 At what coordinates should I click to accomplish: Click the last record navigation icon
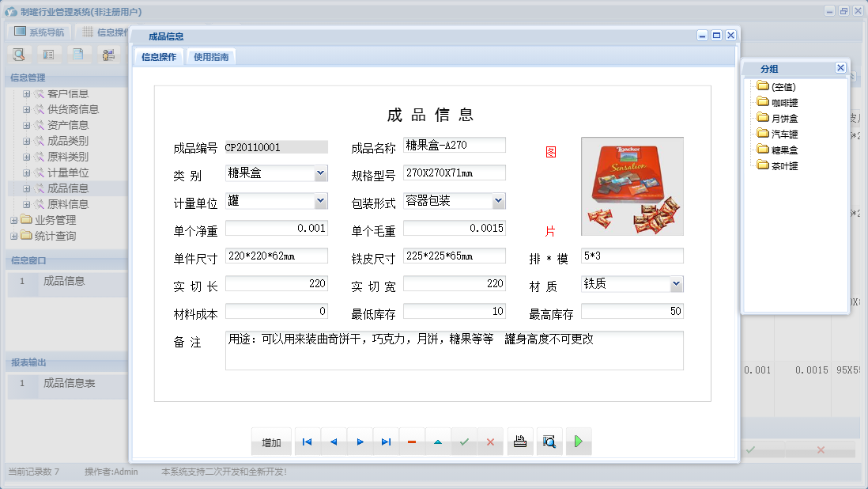pos(386,442)
